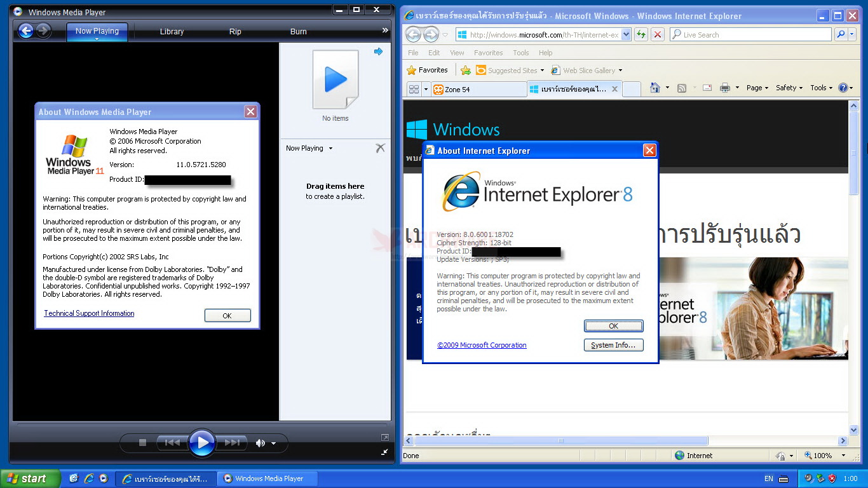
Task: Clear the Now Playing list pane with X
Action: click(x=380, y=148)
